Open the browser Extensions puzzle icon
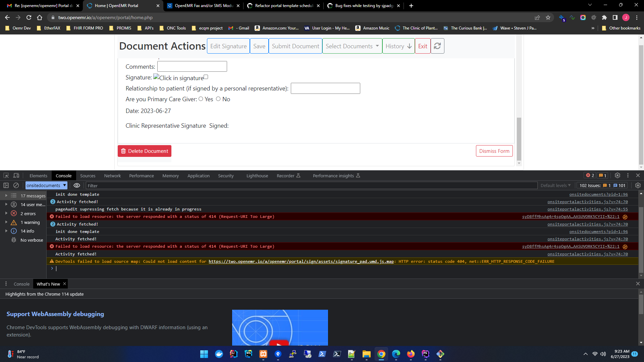Image resolution: width=644 pixels, height=362 pixels. coord(605,17)
